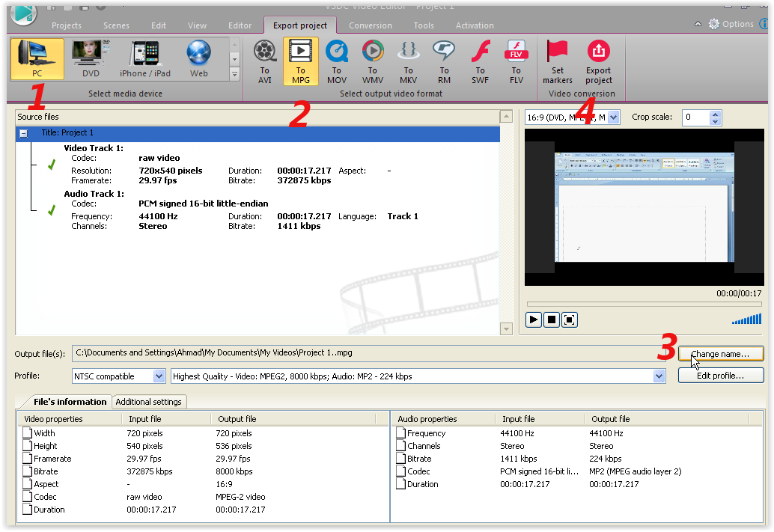Choose To MPG output format
The width and height of the screenshot is (774, 532).
click(301, 61)
